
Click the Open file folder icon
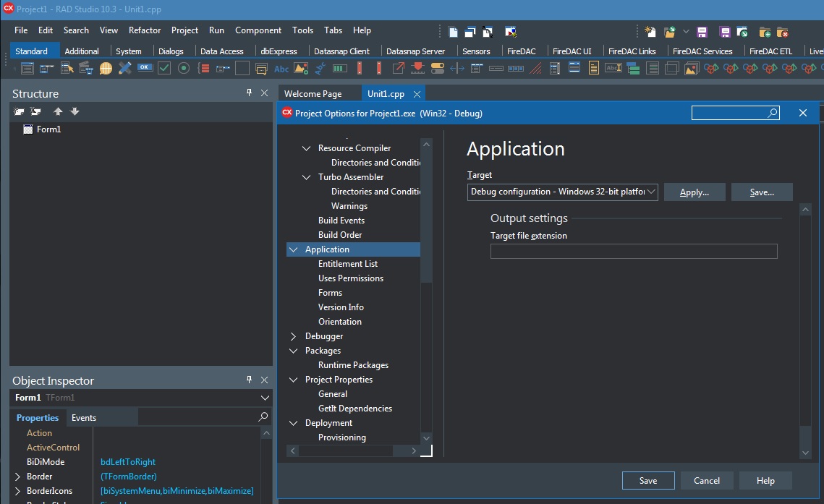tap(669, 32)
